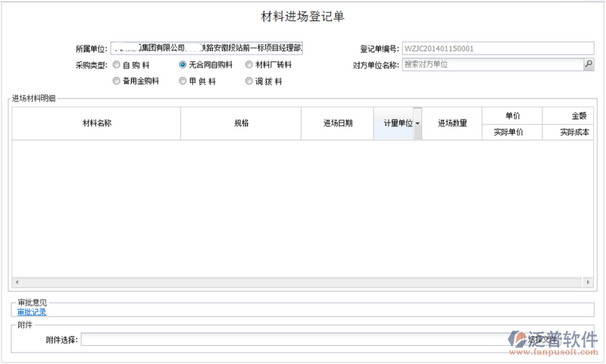The width and height of the screenshot is (606, 364).
Task: Click the 进场日期 column header
Action: pyautogui.click(x=337, y=123)
